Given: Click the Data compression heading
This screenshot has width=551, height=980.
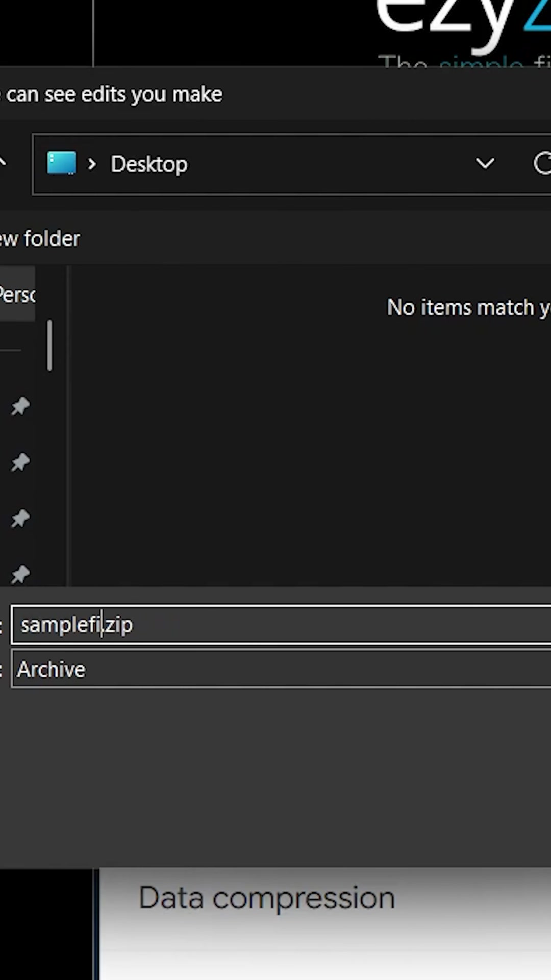Looking at the screenshot, I should click(266, 898).
